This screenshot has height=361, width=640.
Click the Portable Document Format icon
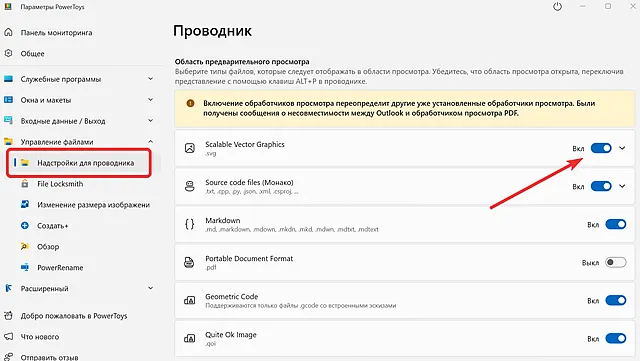point(189,262)
